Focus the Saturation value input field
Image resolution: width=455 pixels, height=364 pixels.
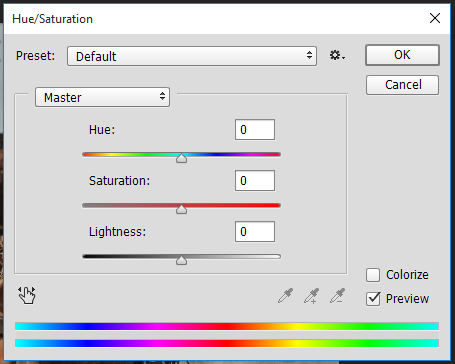point(255,181)
